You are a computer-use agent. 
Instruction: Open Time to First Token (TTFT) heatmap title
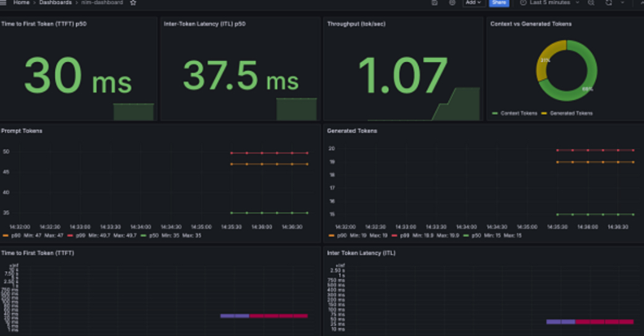point(38,253)
